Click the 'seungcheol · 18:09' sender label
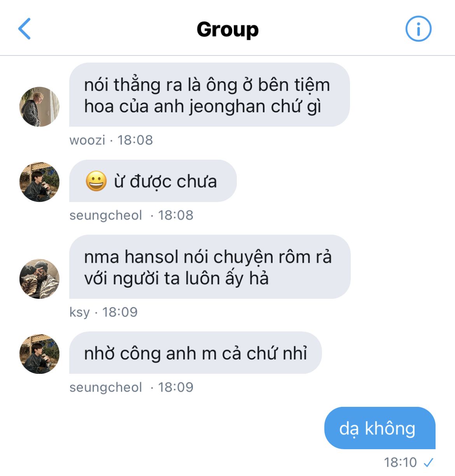Image resolution: width=455 pixels, height=476 pixels. [131, 387]
